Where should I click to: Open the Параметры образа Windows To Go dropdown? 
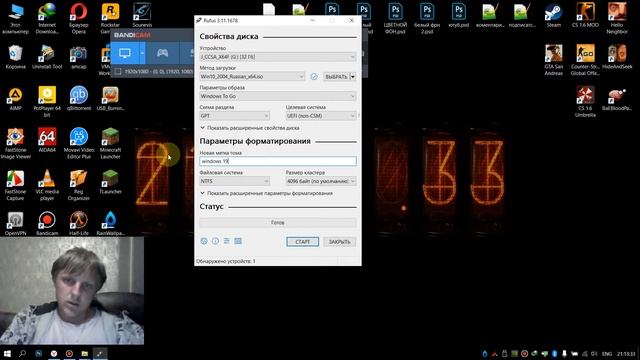click(278, 96)
